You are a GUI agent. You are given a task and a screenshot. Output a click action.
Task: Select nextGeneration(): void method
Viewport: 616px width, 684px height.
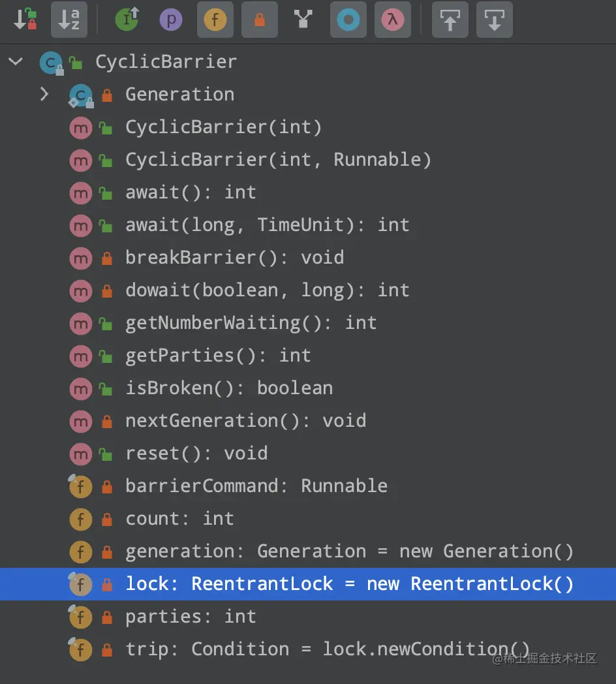tap(308, 421)
